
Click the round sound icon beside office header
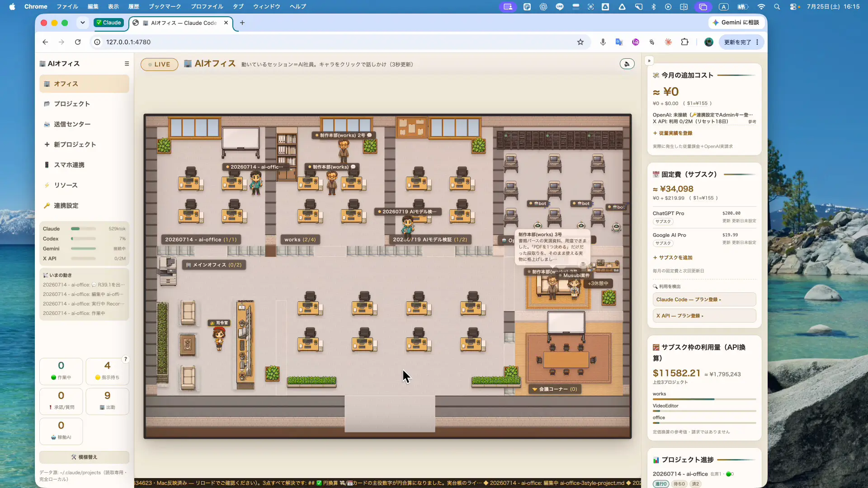[x=627, y=64]
